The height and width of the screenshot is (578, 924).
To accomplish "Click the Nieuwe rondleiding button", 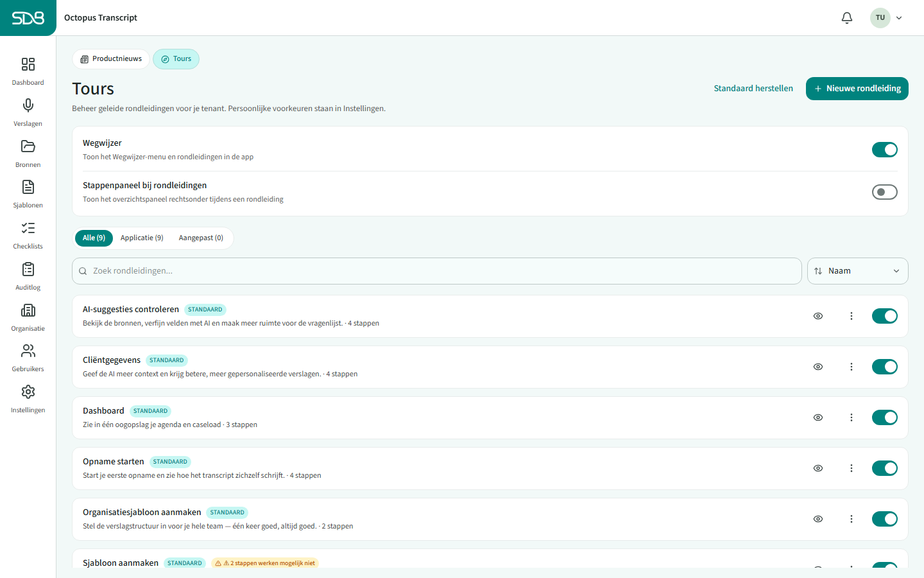I will [x=857, y=89].
